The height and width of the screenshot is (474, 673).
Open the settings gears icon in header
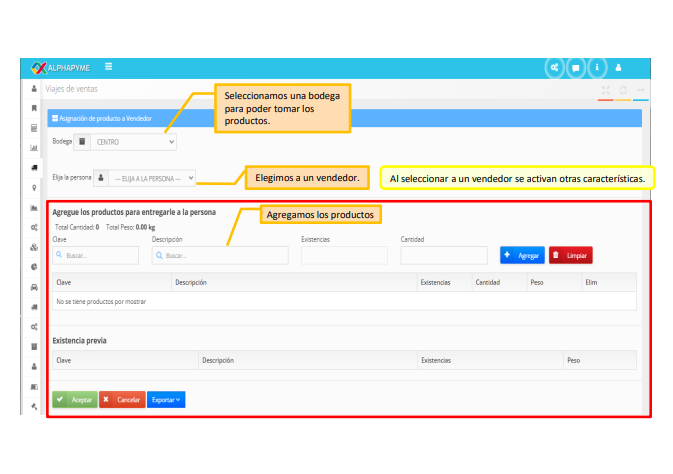(554, 68)
